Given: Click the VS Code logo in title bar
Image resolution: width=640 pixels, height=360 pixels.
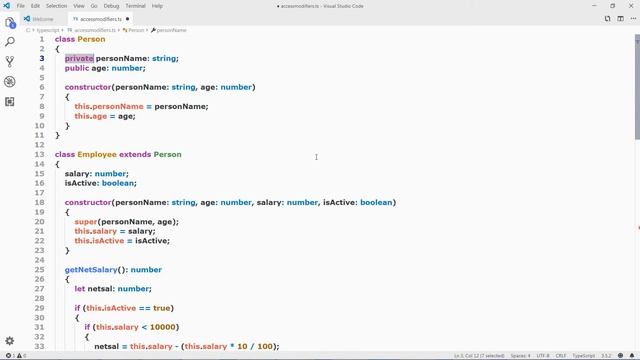Looking at the screenshot, I should [7, 6].
